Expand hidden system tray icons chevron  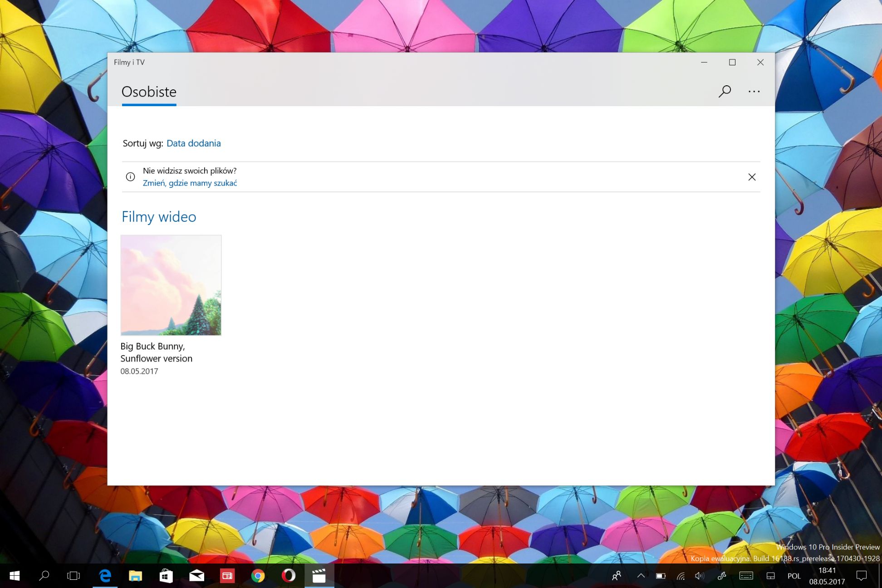click(x=641, y=576)
